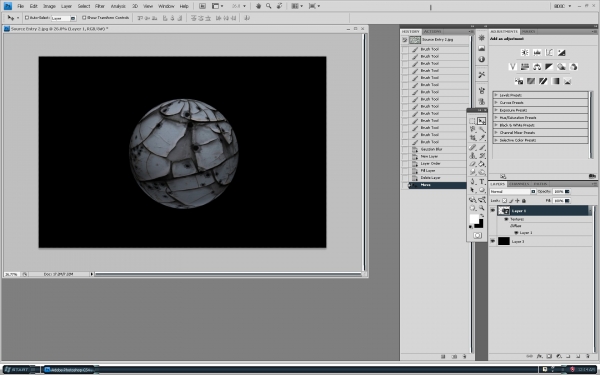Hide Layer 1 using its eye icon

click(x=493, y=210)
